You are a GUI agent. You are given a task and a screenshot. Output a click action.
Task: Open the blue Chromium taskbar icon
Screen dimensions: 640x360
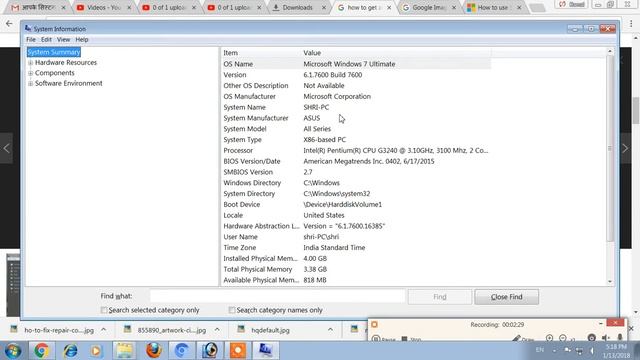pyautogui.click(x=182, y=351)
